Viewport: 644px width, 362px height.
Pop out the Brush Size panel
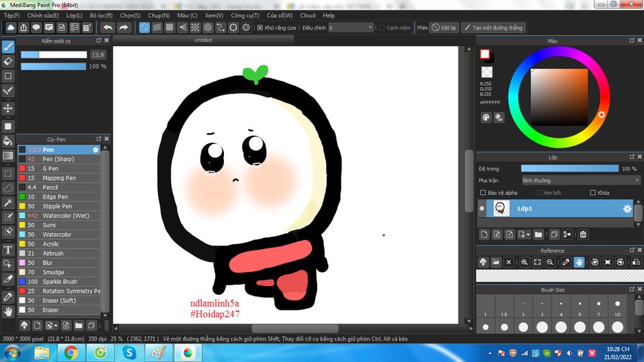(x=631, y=289)
